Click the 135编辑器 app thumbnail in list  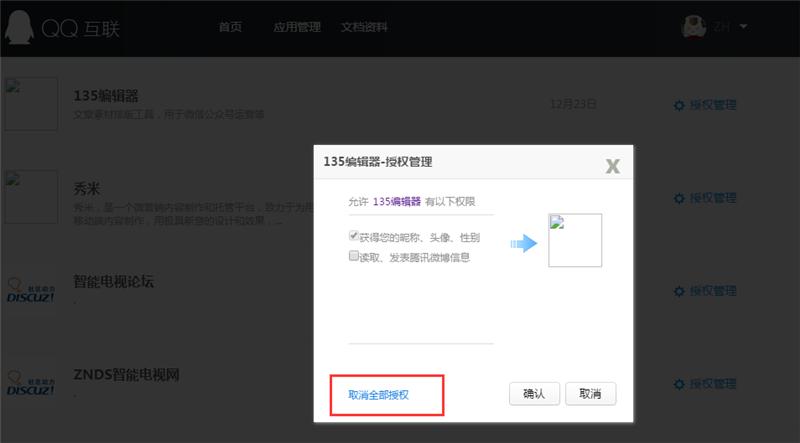click(x=31, y=104)
